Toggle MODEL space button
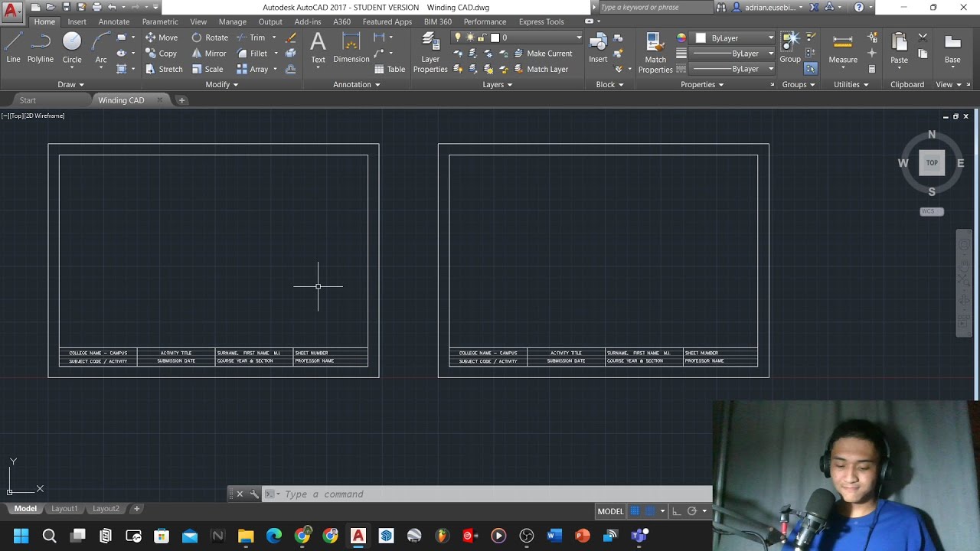This screenshot has width=980, height=551. click(610, 511)
